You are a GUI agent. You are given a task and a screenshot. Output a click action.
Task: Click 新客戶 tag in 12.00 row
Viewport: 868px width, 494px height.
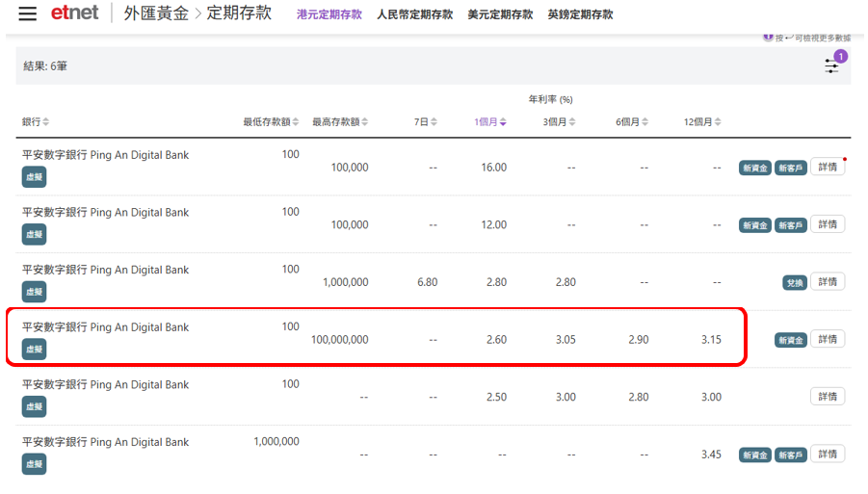[791, 225]
